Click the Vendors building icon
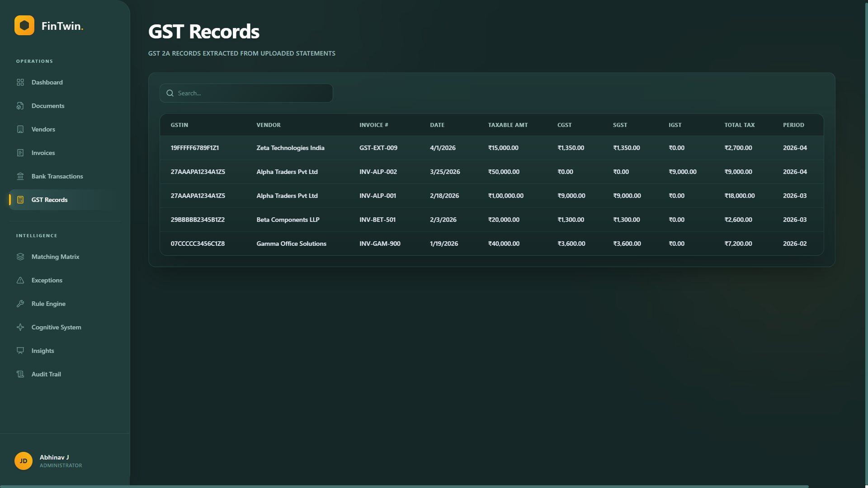 pyautogui.click(x=20, y=129)
